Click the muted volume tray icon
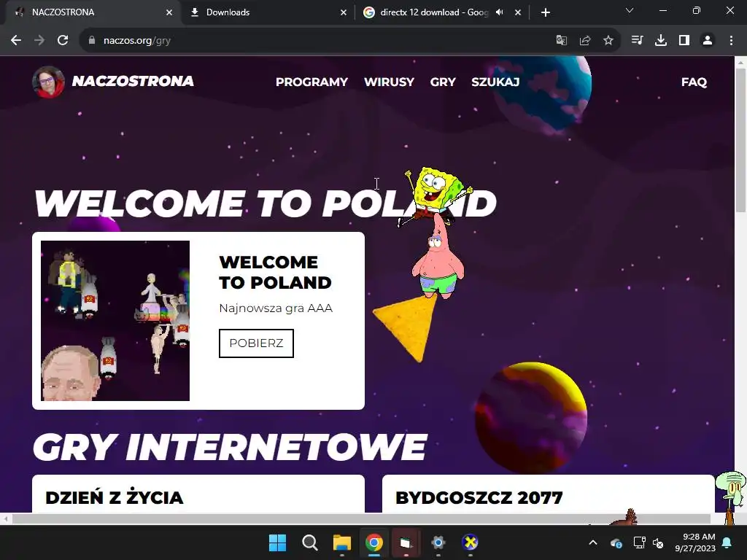747x560 pixels. [x=658, y=542]
